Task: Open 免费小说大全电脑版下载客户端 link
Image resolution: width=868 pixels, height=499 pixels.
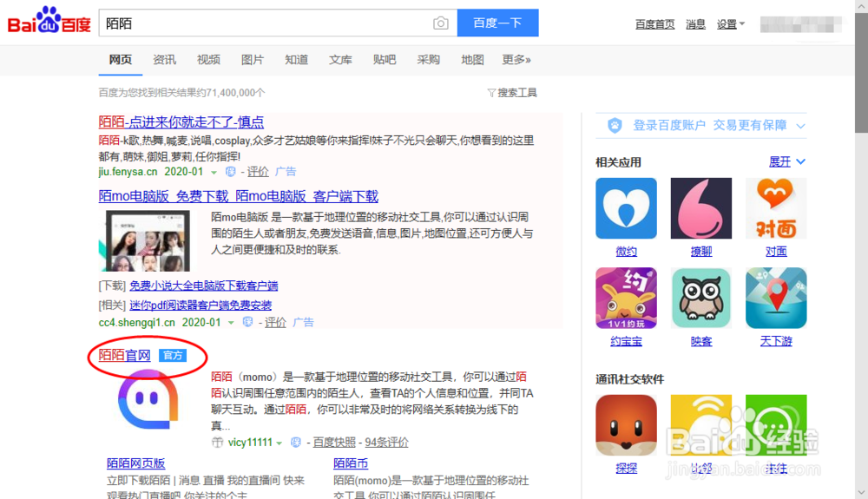Action: [204, 286]
